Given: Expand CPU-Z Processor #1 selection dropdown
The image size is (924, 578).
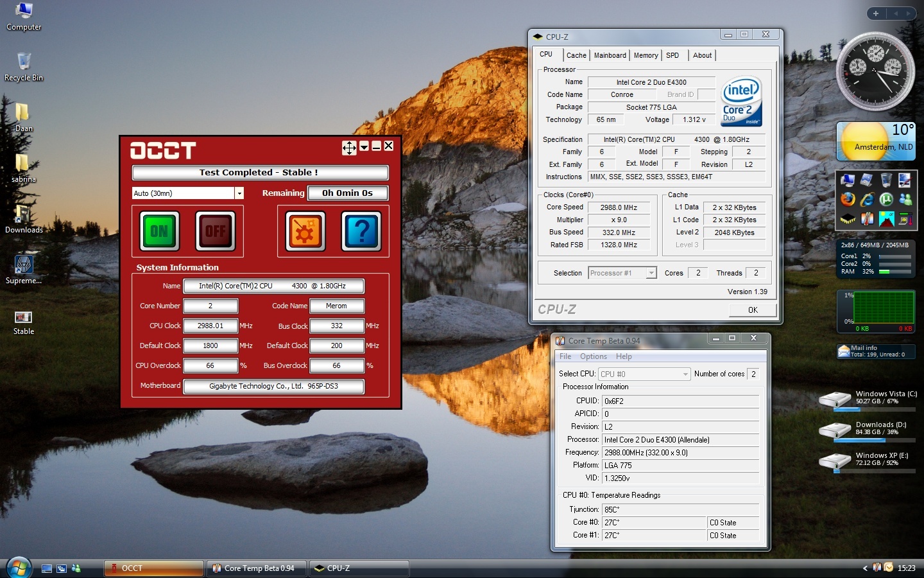Looking at the screenshot, I should point(651,273).
